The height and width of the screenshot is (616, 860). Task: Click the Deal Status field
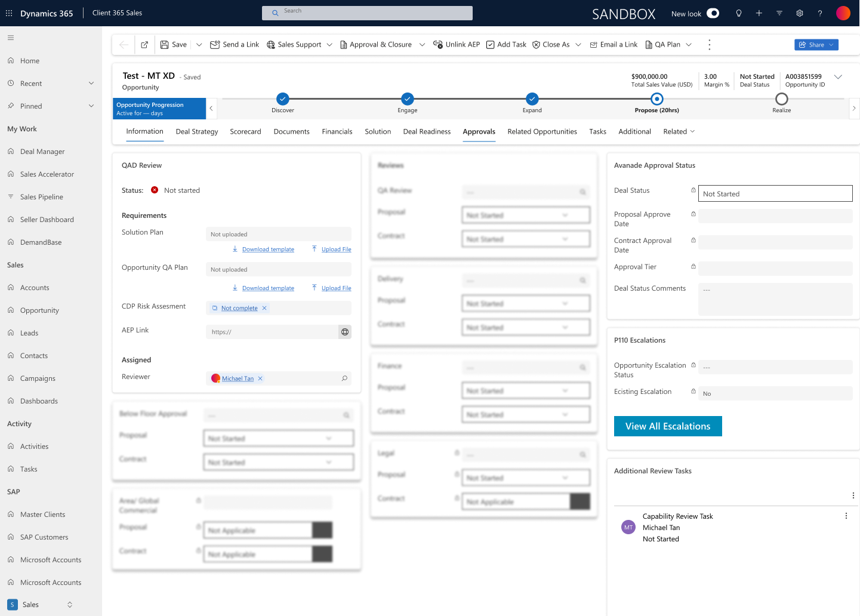(775, 193)
